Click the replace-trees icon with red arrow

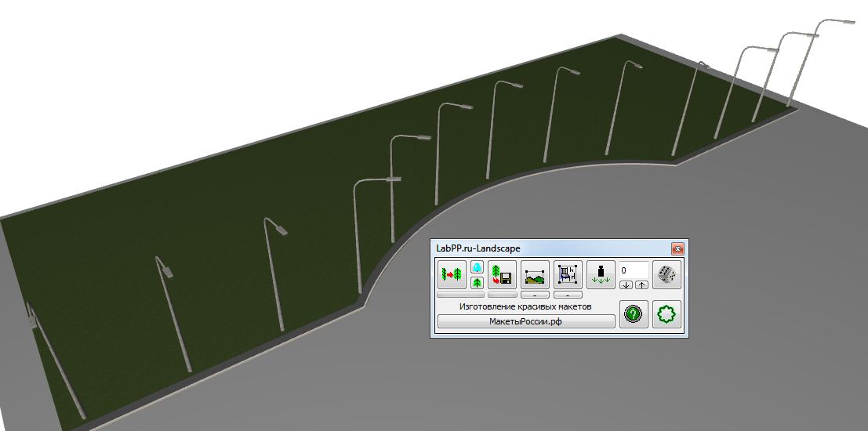(x=452, y=274)
